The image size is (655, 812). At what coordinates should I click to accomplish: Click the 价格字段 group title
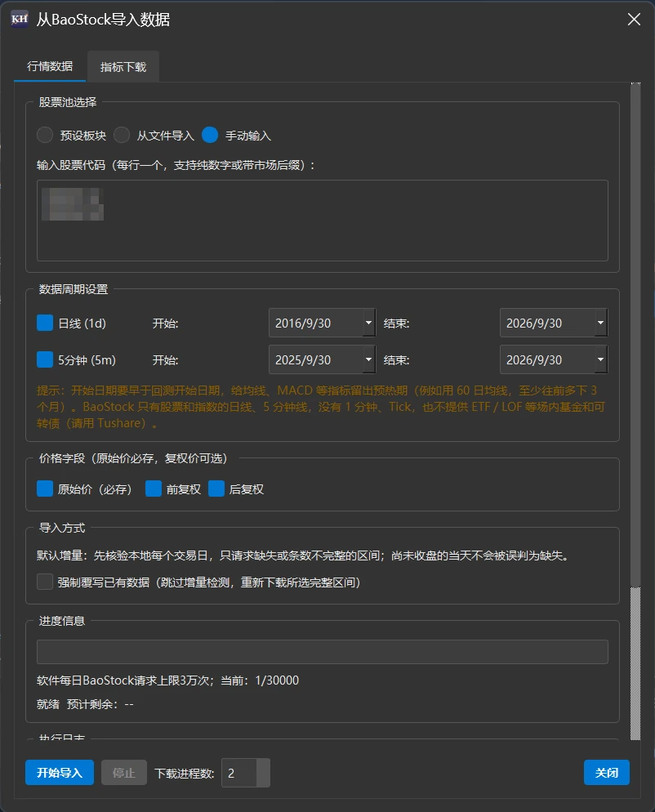pyautogui.click(x=134, y=458)
